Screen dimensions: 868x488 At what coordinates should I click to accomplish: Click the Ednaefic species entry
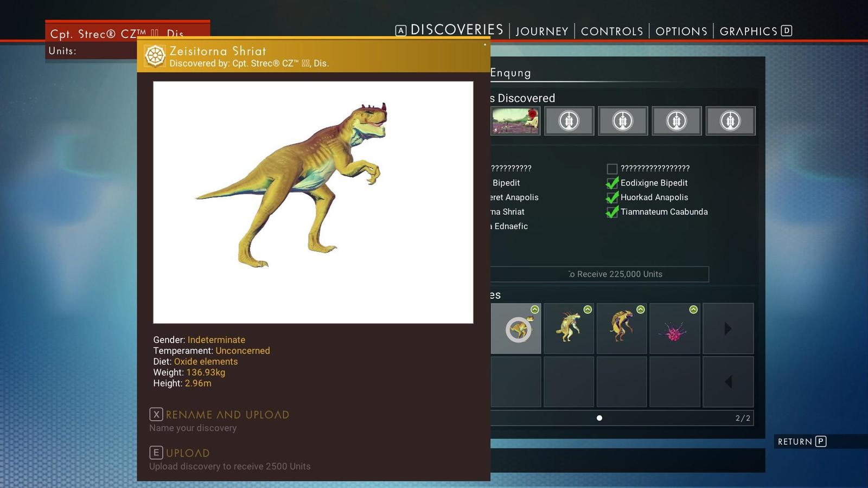[509, 226]
